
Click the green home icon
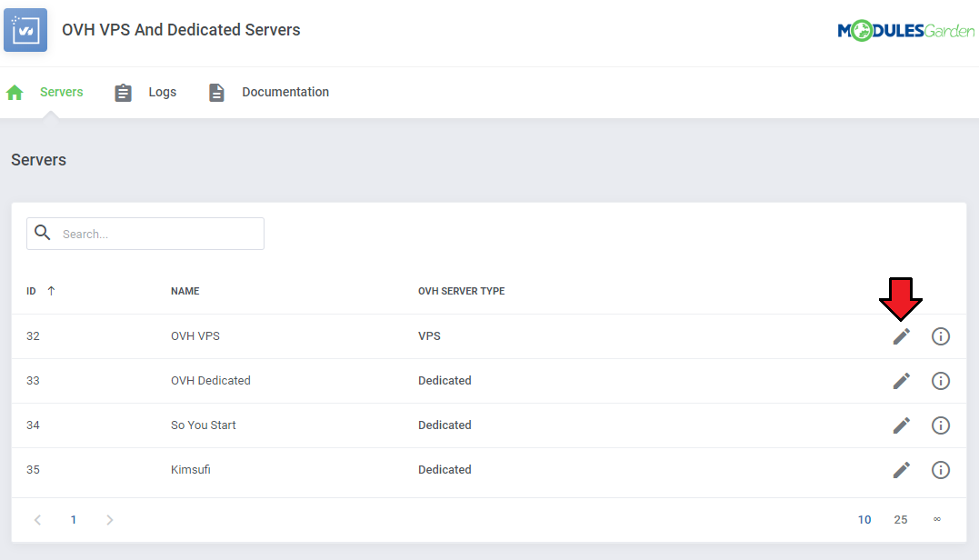15,93
